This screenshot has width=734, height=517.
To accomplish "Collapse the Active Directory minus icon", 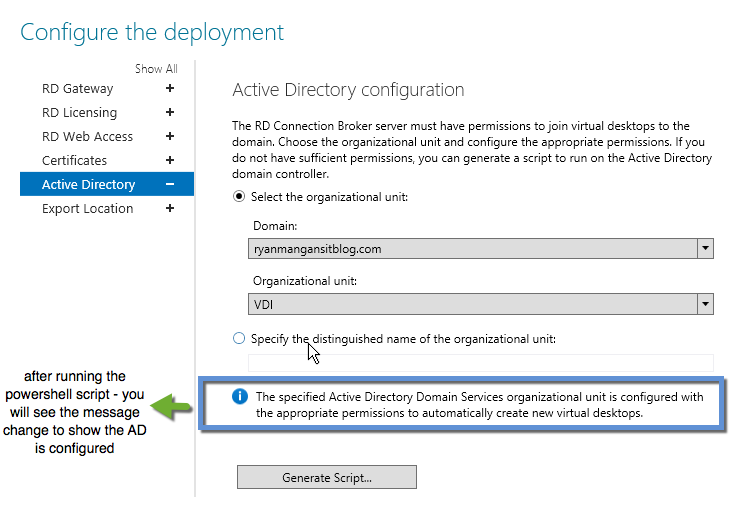I will click(x=170, y=185).
